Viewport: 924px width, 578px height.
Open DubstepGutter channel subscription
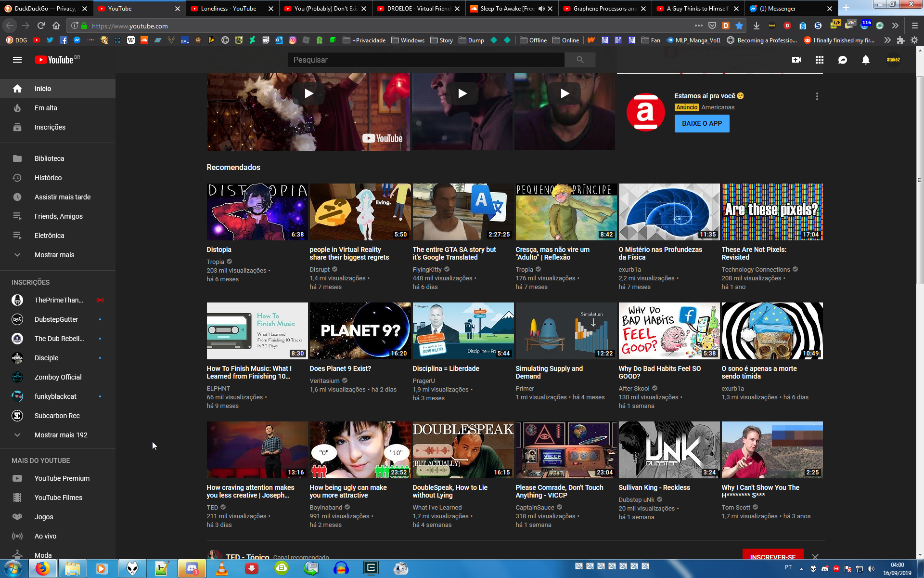click(x=58, y=319)
